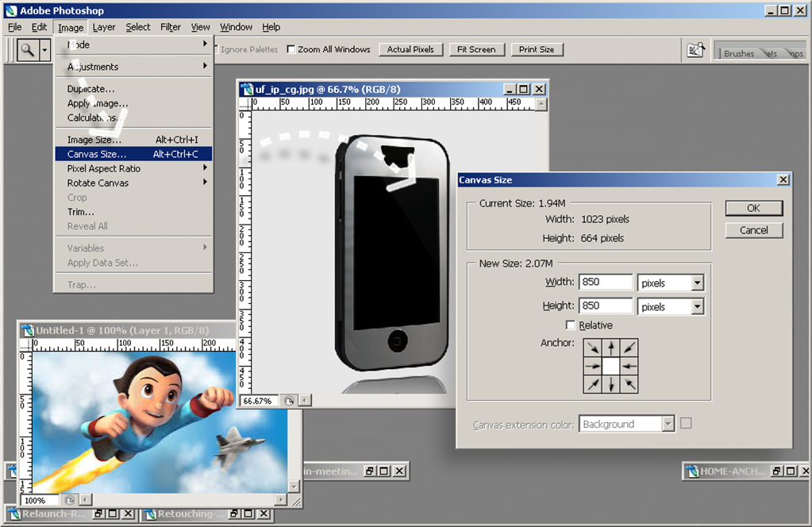Open the Edit menu
The height and width of the screenshot is (527, 812).
40,27
